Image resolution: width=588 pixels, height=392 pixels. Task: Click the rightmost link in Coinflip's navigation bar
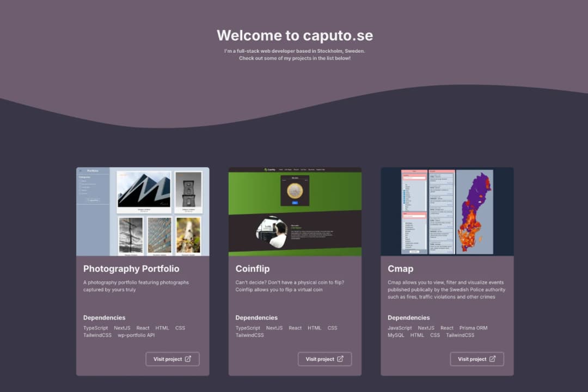(321, 169)
